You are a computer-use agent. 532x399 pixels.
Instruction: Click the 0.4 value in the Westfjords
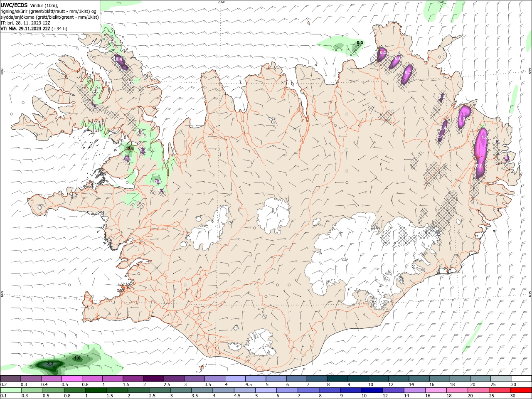[119, 59]
